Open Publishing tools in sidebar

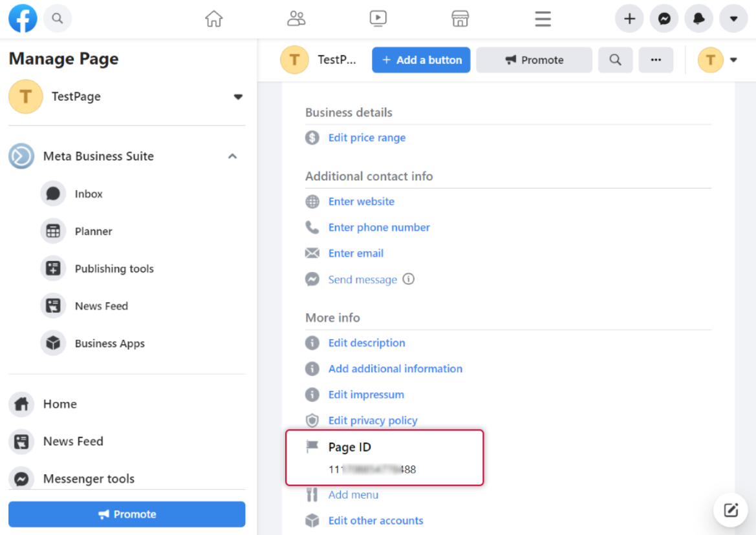114,269
